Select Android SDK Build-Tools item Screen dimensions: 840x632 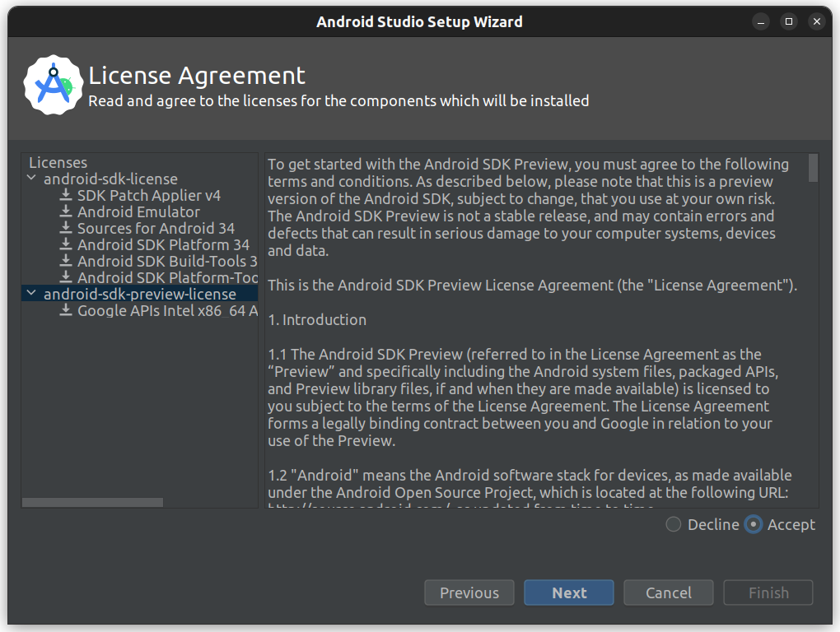[x=167, y=262]
